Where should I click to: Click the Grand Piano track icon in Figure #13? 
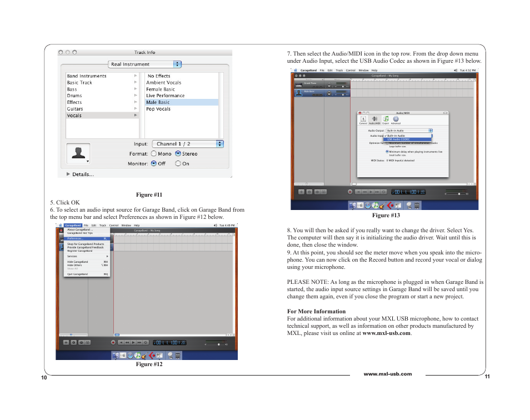tap(299, 84)
